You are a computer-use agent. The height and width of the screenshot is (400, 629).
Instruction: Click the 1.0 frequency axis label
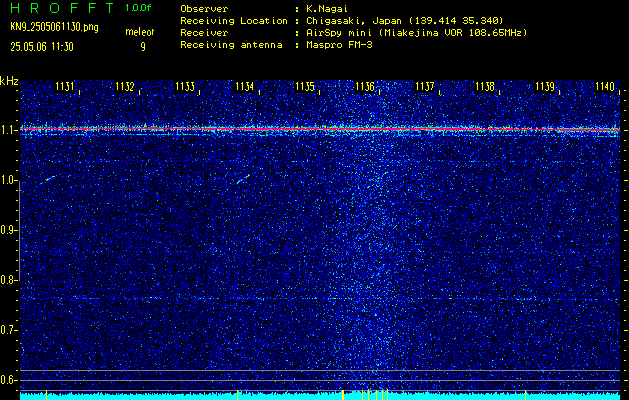pos(8,181)
